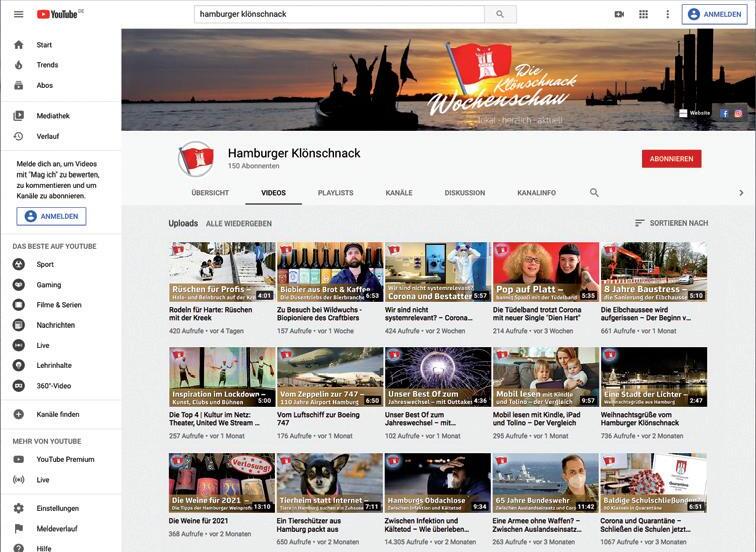Click title Die Elbchaussee wird aufgerissen
The image size is (756, 552).
[x=646, y=314]
